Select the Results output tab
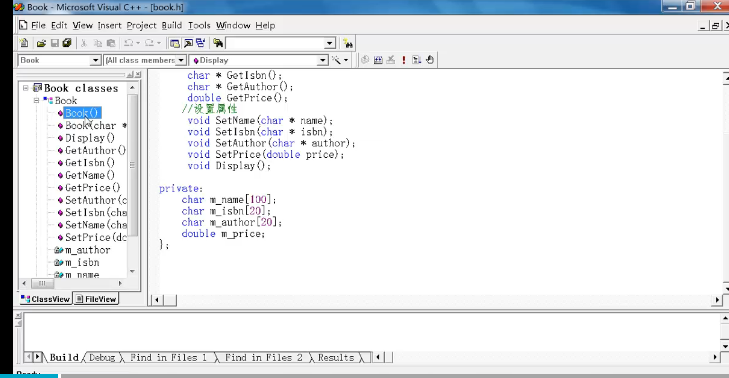The height and width of the screenshot is (378, 729). tap(336, 357)
